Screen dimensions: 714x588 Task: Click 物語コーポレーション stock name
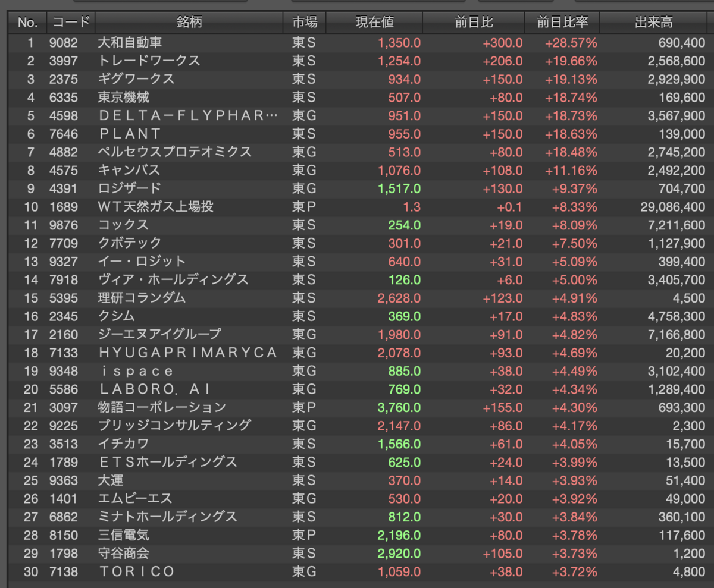(162, 407)
